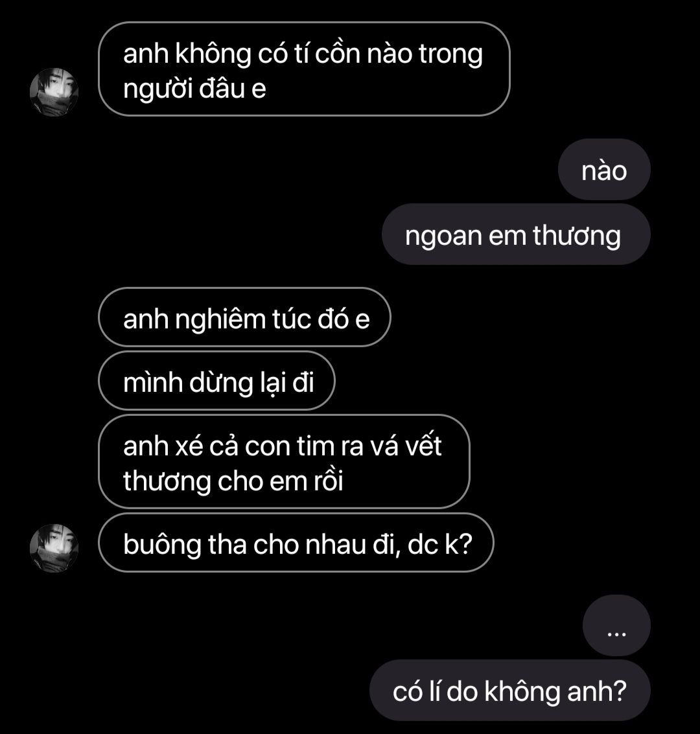Select the 'ngoan em thương' bubble
Screen dimensions: 700x734
[516, 234]
